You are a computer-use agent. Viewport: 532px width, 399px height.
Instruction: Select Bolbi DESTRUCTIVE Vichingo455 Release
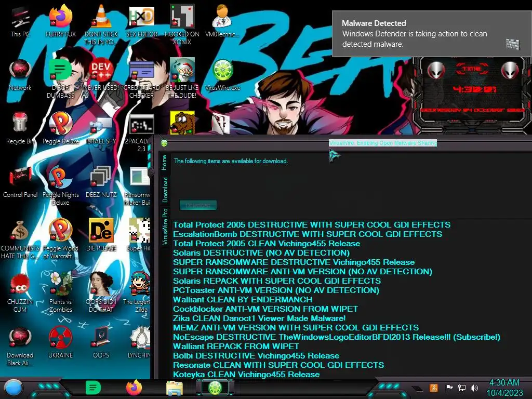[256, 356]
